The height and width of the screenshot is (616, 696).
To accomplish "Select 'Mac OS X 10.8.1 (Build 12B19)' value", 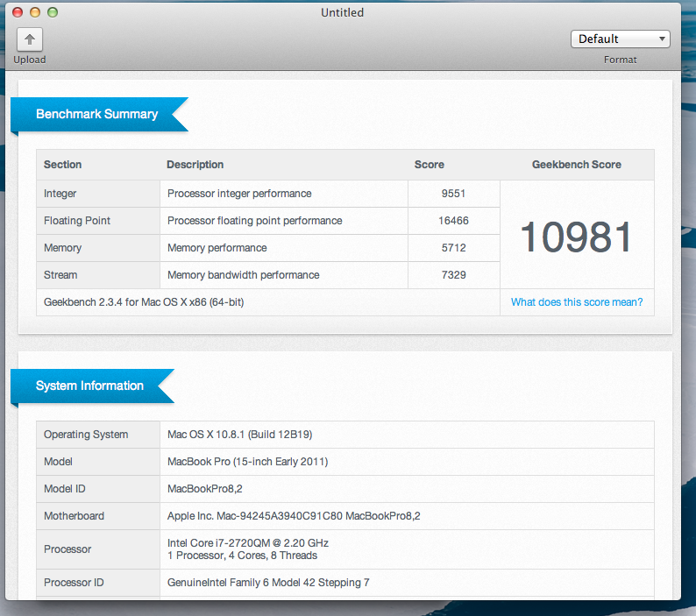I will [239, 435].
